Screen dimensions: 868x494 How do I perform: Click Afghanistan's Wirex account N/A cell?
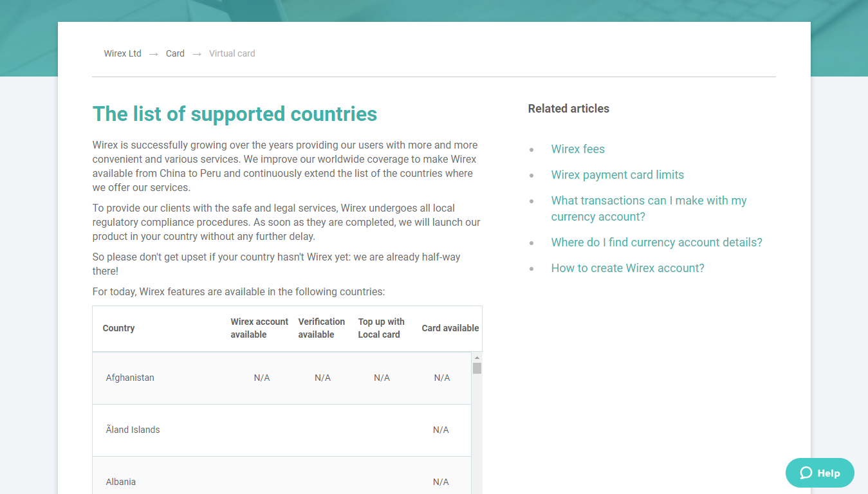pyautogui.click(x=262, y=378)
